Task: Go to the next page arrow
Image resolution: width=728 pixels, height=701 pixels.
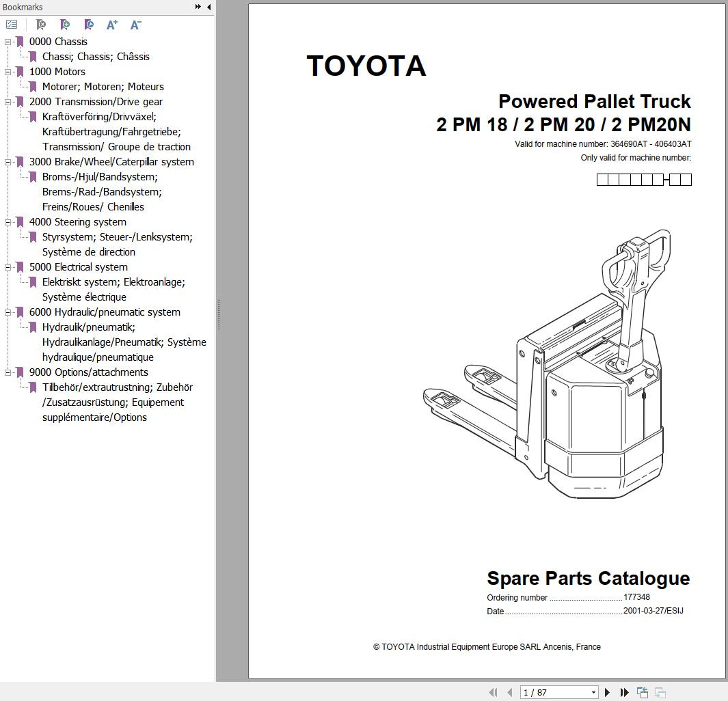Action: click(608, 692)
